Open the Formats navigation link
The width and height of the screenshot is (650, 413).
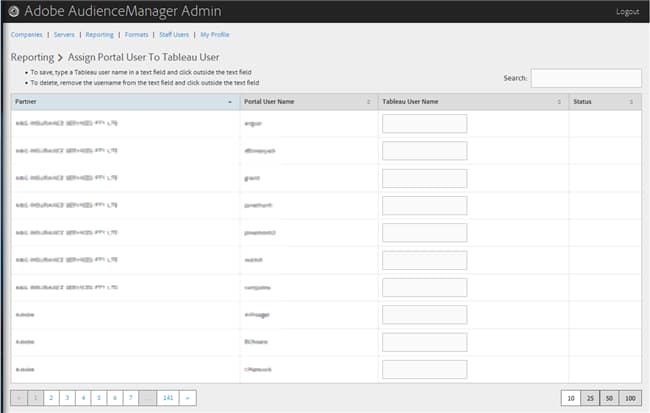point(136,34)
